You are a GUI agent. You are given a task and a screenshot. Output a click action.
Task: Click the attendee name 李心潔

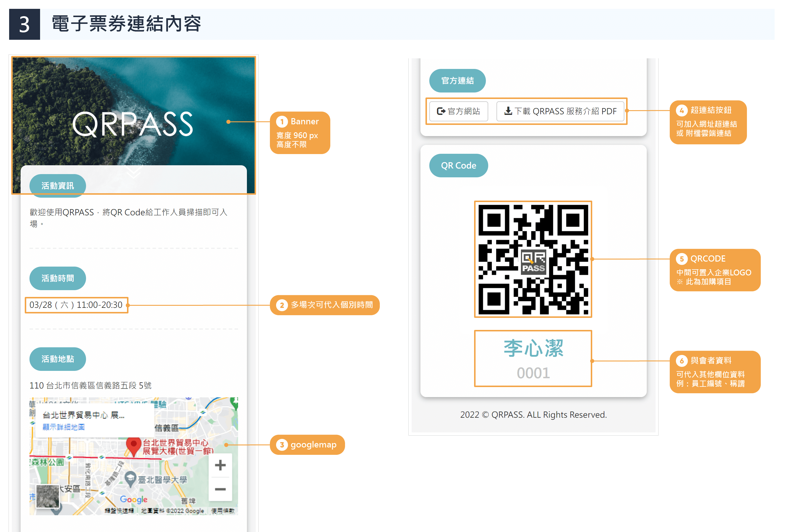tap(533, 348)
